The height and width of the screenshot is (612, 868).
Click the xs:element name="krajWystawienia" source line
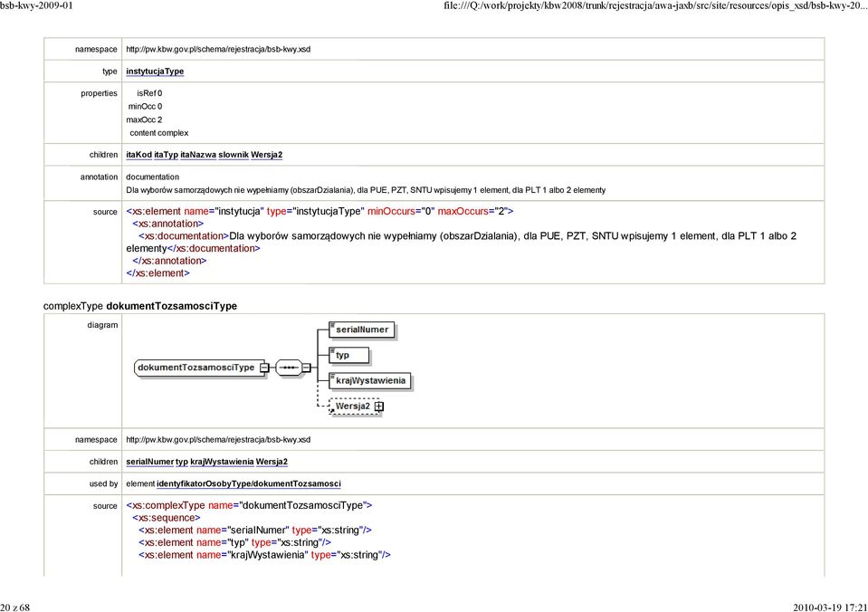(x=264, y=555)
